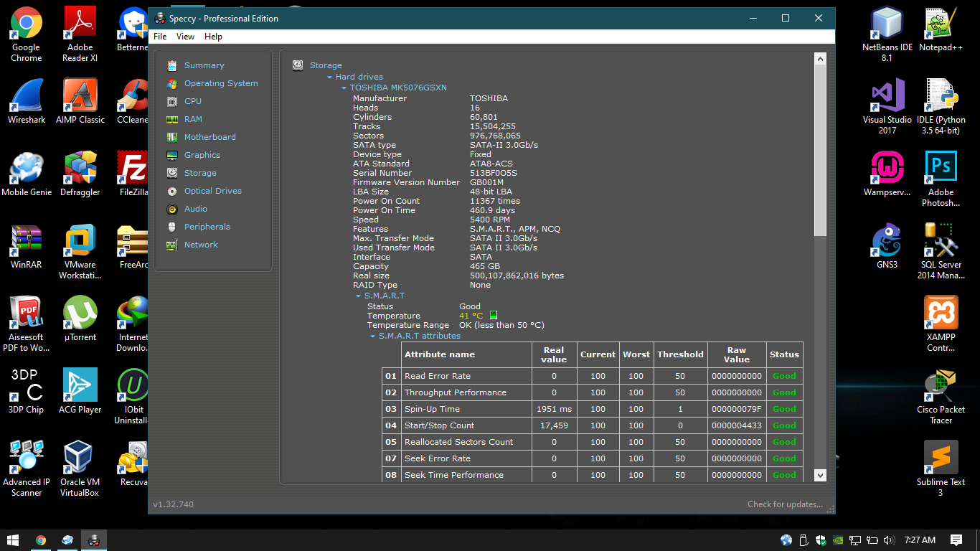Screen dimensions: 980x551
Task: Select the Defraggler desktop icon
Action: (80, 174)
